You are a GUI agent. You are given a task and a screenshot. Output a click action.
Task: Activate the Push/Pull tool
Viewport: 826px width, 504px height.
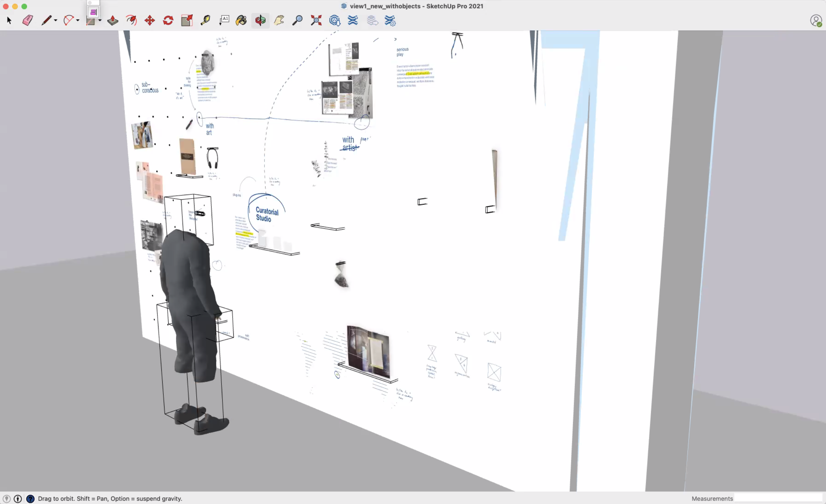(x=112, y=20)
